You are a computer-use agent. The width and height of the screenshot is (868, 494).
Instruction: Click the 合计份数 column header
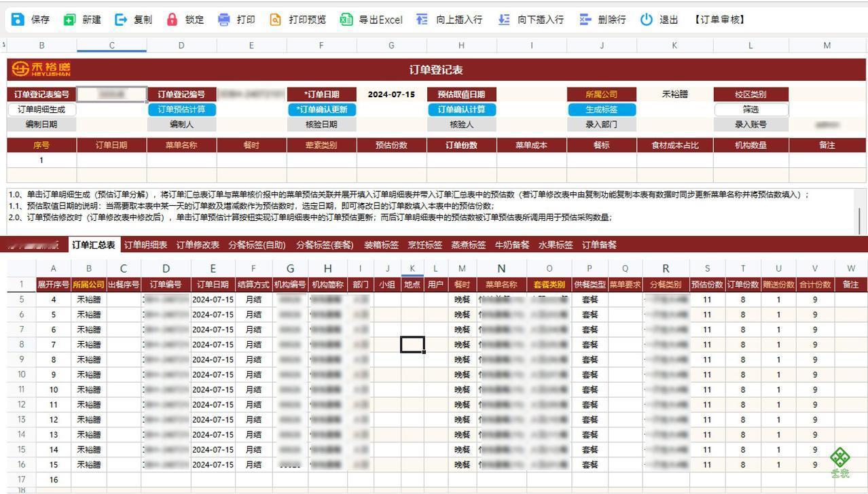click(815, 285)
